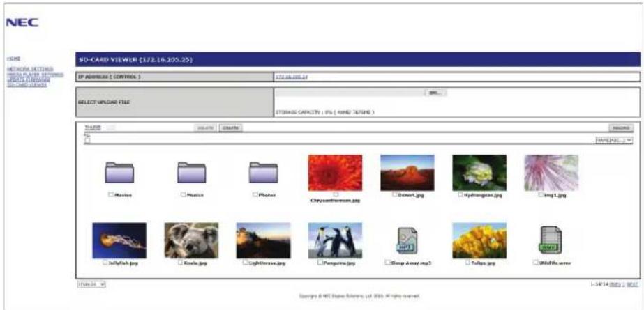Tick the Jellyfish.jpg checkbox

(105, 263)
